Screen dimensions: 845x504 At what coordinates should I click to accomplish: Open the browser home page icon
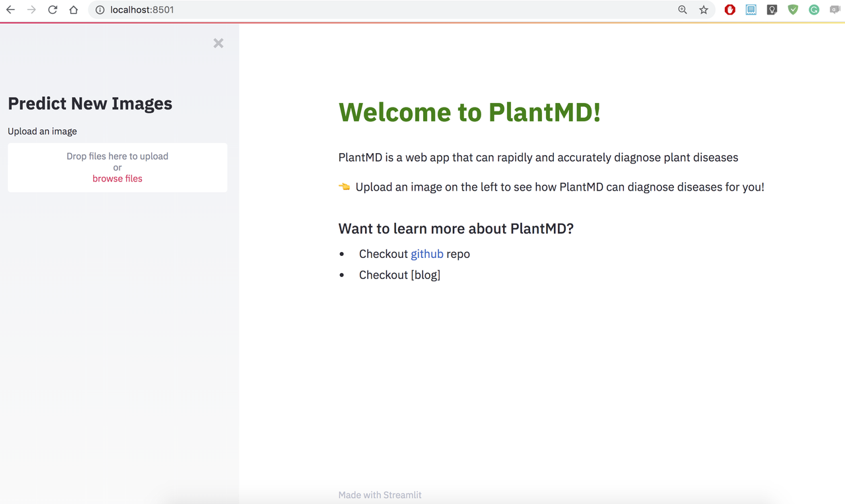74,10
